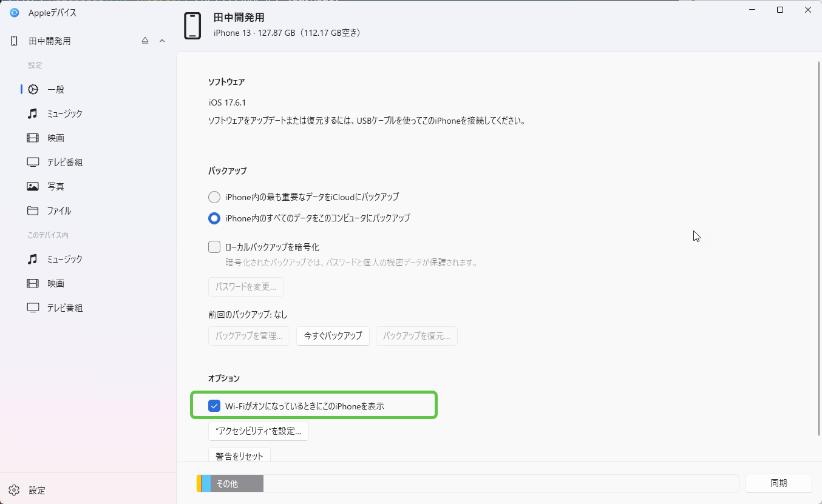The height and width of the screenshot is (504, 822).
Task: Click the 同期 sync button
Action: pos(779,483)
